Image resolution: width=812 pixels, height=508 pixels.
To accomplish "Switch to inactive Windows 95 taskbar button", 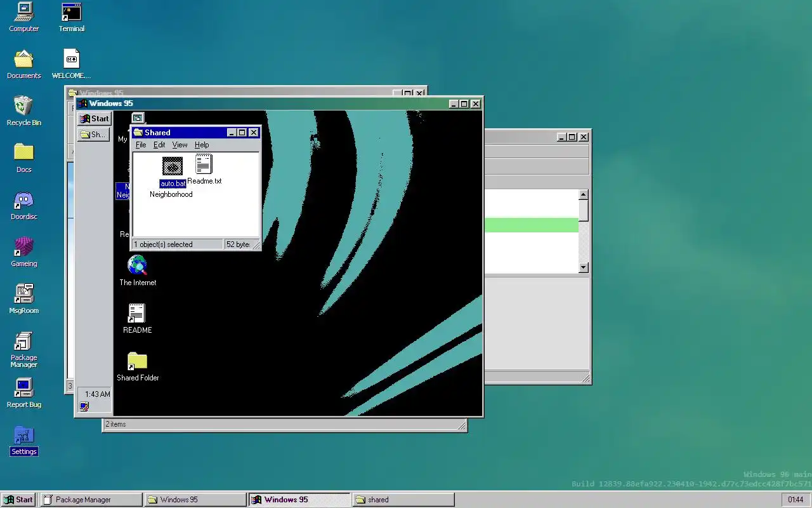I will 195,500.
